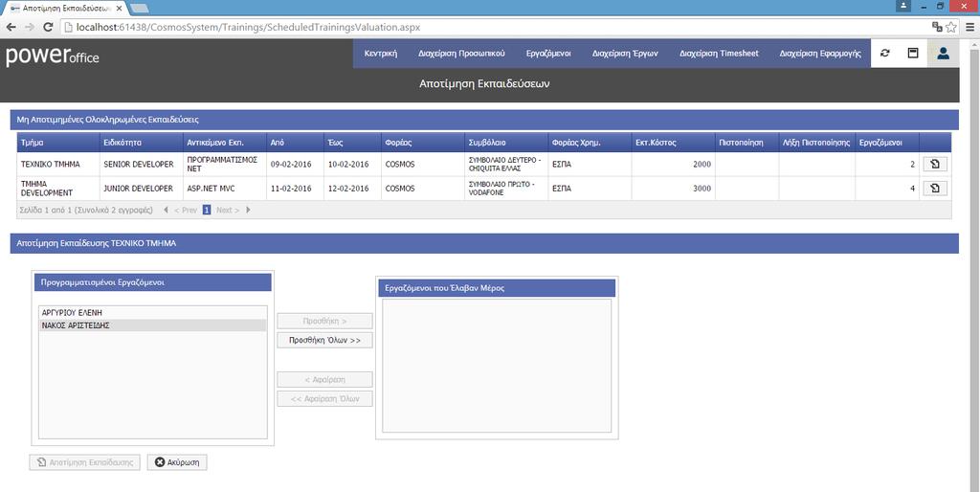
Task: Click the poweroffice logo
Action: [x=53, y=55]
